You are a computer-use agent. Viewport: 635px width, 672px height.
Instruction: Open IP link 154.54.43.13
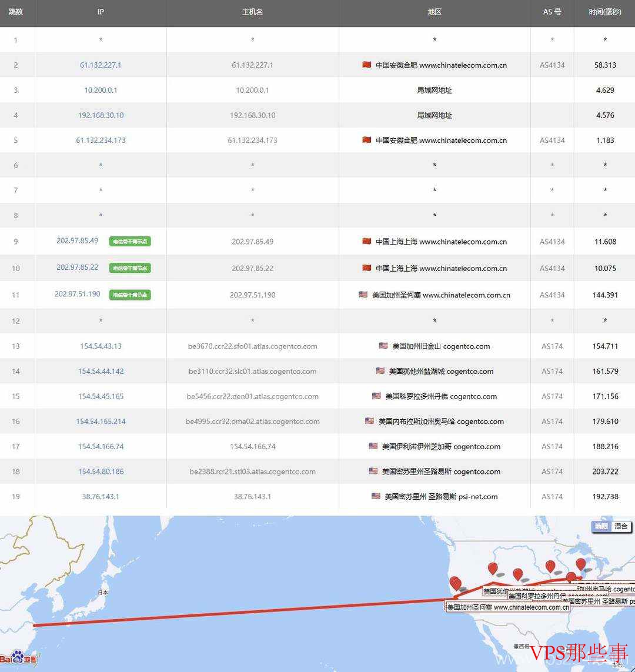pos(101,346)
